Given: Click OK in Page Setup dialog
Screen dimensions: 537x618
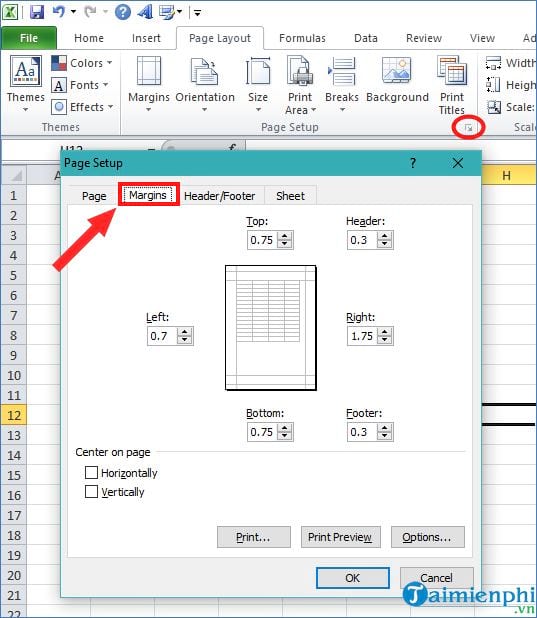Looking at the screenshot, I should coord(352,578).
